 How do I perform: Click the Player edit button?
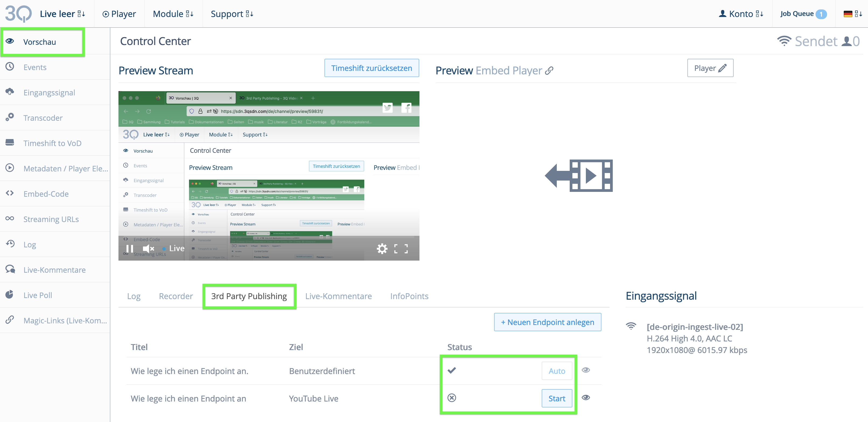(710, 68)
